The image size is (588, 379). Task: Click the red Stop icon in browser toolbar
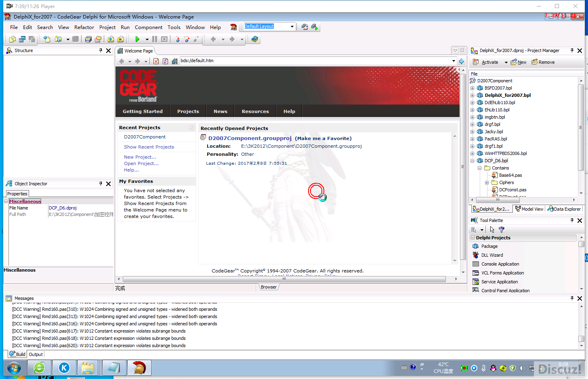point(156,61)
